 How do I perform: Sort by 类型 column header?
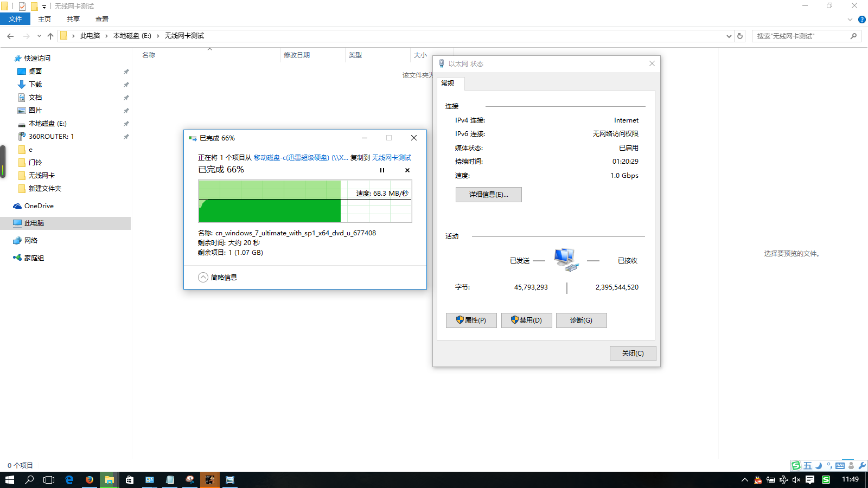(x=355, y=55)
